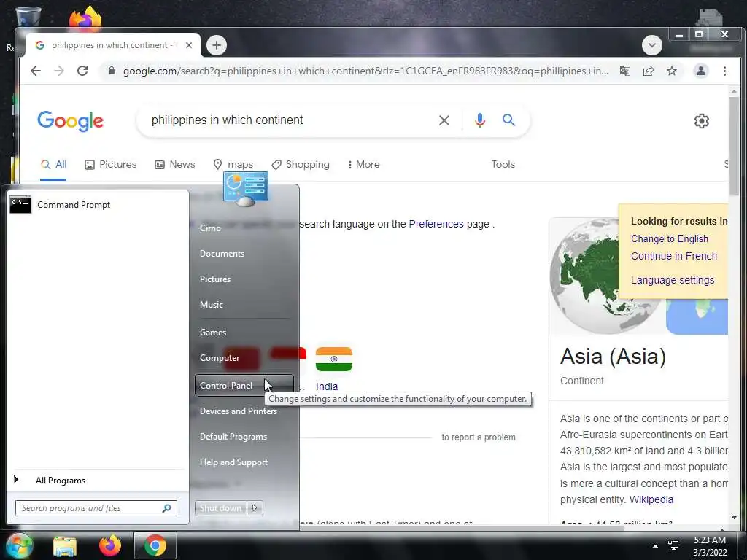Click the share page icon in address bar

pyautogui.click(x=649, y=71)
